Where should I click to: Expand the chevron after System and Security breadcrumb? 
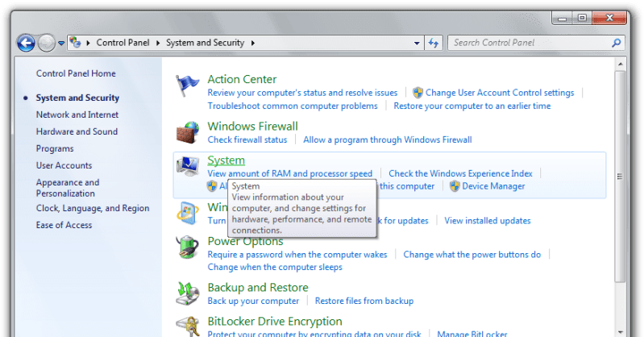pos(252,43)
